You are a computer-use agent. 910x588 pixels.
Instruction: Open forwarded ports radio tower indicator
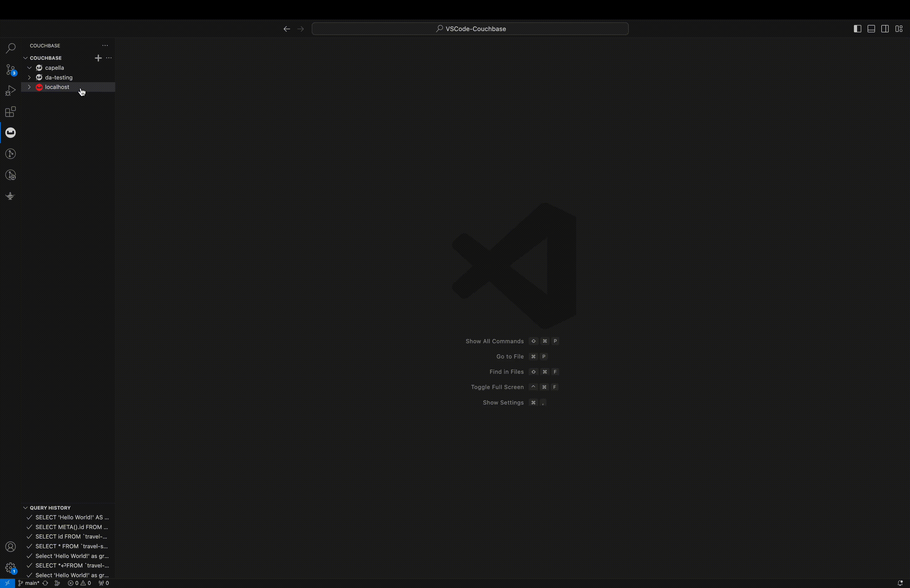pyautogui.click(x=103, y=583)
